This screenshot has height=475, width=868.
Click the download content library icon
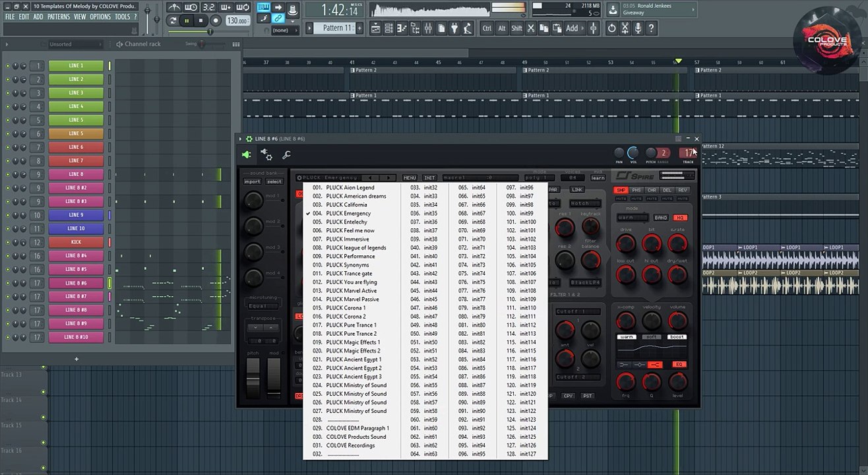[x=613, y=9]
